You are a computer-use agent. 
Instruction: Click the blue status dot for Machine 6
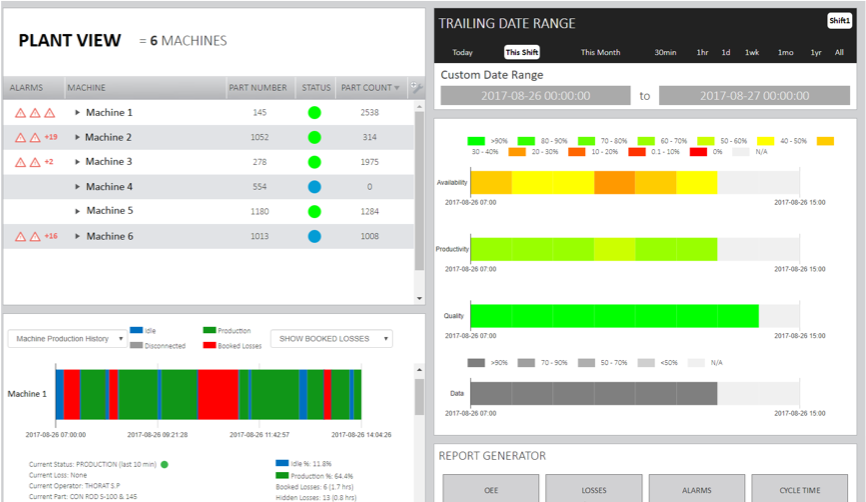click(314, 236)
